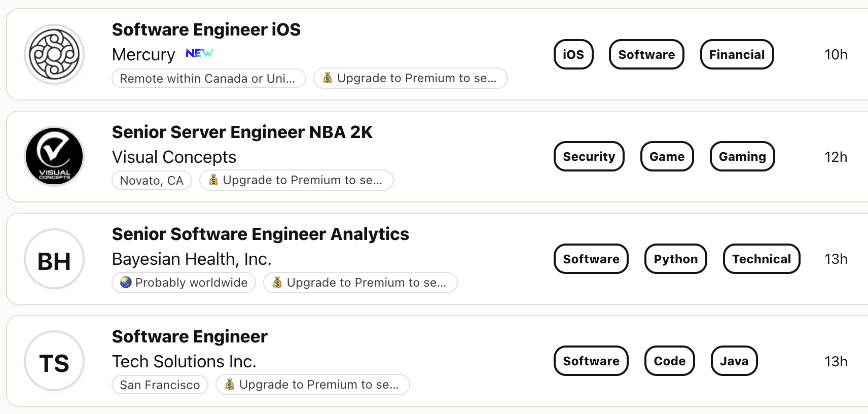This screenshot has height=414, width=868.
Task: Click the Code tag
Action: [669, 361]
